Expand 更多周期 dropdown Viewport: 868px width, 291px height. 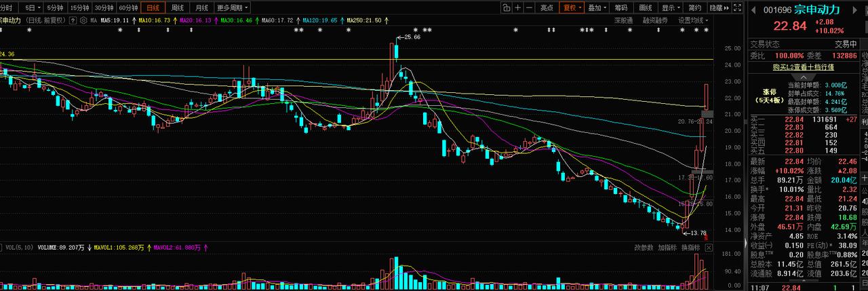coord(233,8)
